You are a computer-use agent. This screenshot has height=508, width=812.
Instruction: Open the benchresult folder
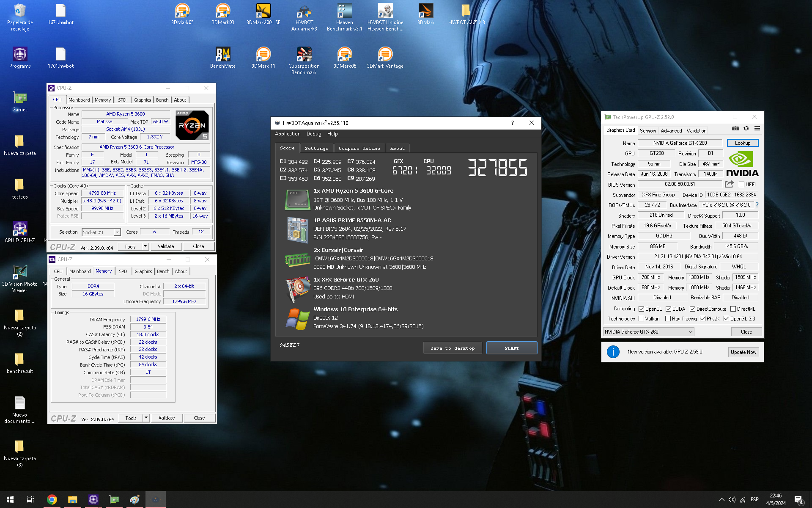20,363
